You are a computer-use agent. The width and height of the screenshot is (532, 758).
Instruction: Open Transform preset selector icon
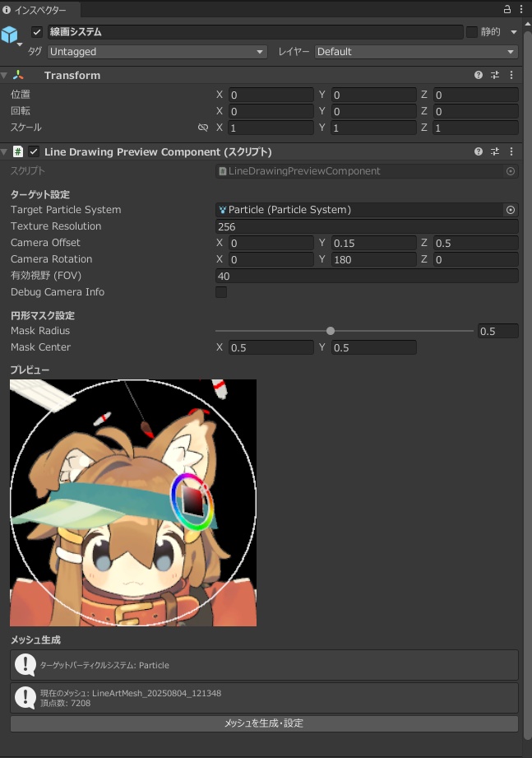pyautogui.click(x=495, y=75)
